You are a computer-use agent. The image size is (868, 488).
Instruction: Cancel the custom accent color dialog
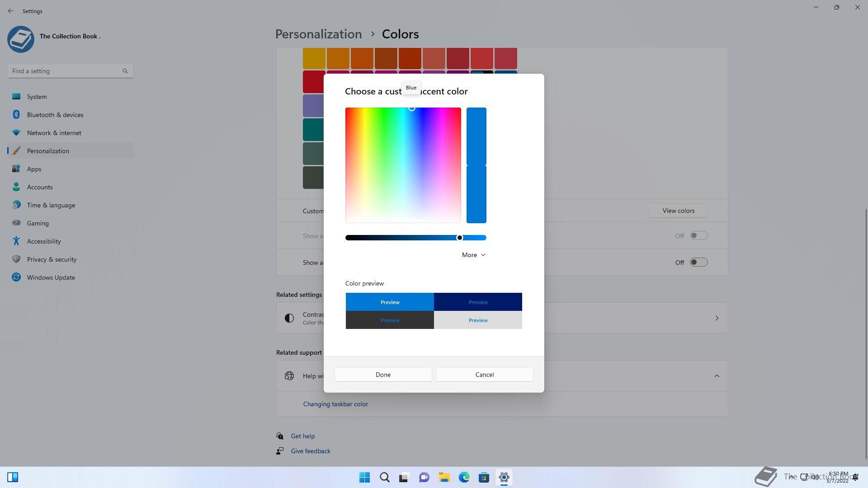click(484, 375)
